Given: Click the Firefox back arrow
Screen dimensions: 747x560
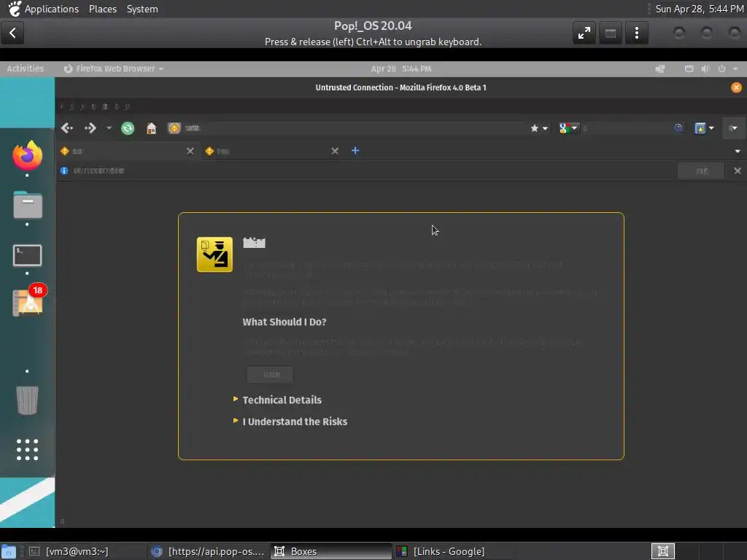Looking at the screenshot, I should click(x=67, y=128).
